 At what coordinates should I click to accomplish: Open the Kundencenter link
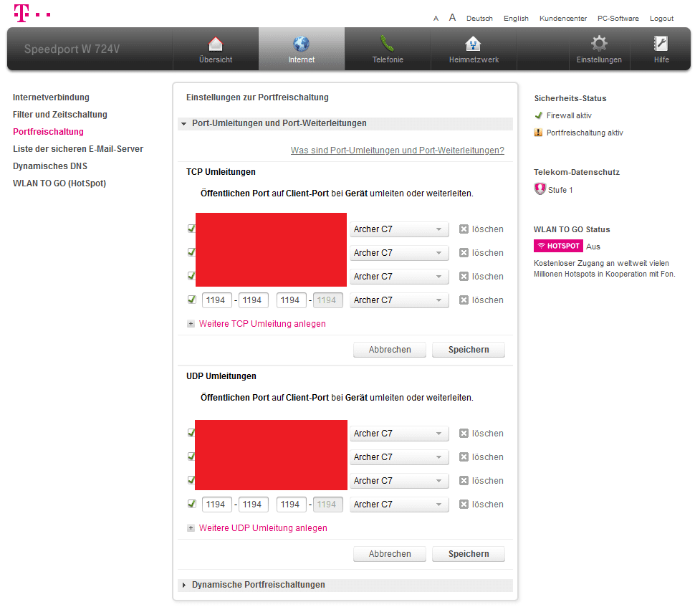click(563, 19)
